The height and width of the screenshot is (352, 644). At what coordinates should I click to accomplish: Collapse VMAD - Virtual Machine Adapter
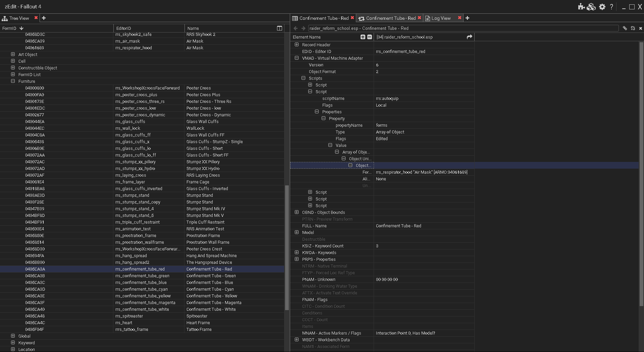pyautogui.click(x=297, y=58)
